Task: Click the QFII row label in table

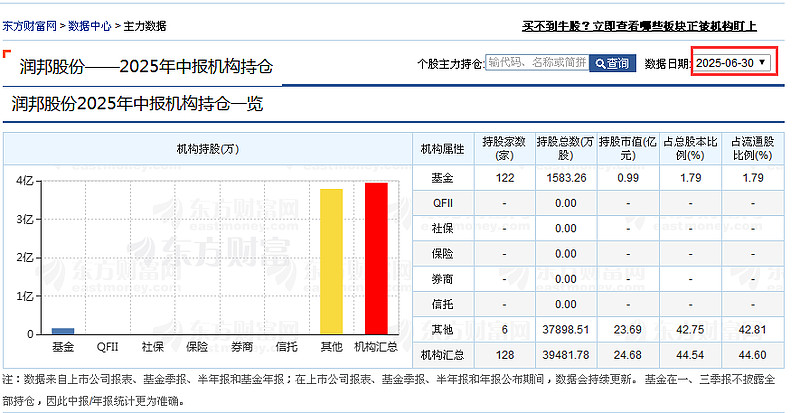Action: click(442, 203)
